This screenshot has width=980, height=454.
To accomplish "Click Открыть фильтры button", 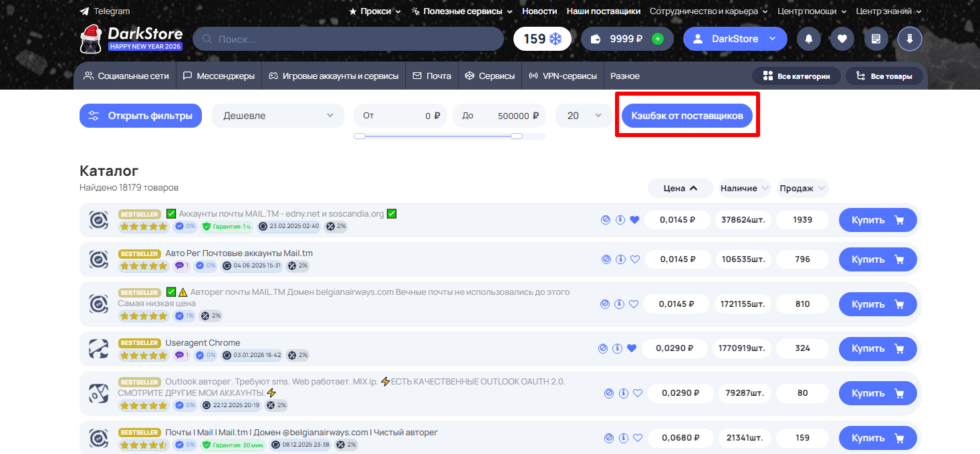I will point(140,116).
